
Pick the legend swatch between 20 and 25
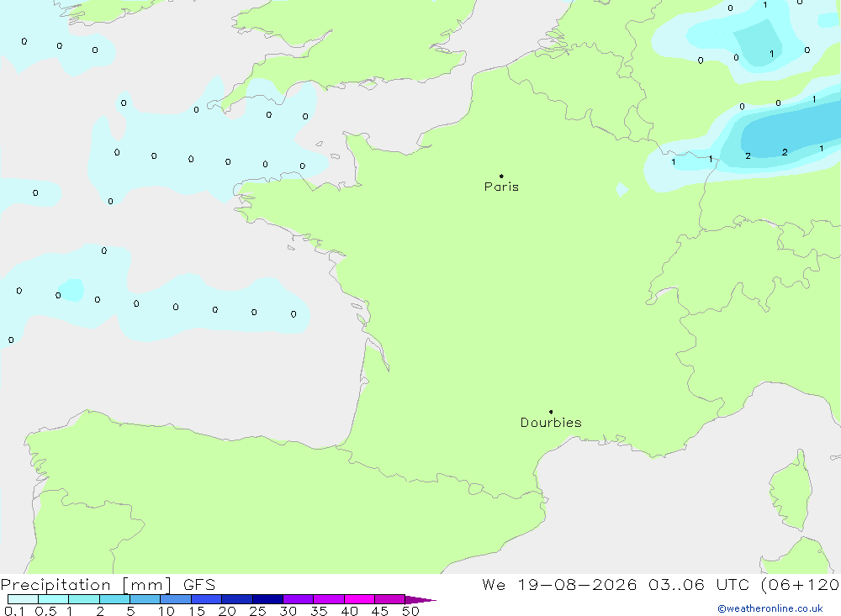(x=236, y=599)
